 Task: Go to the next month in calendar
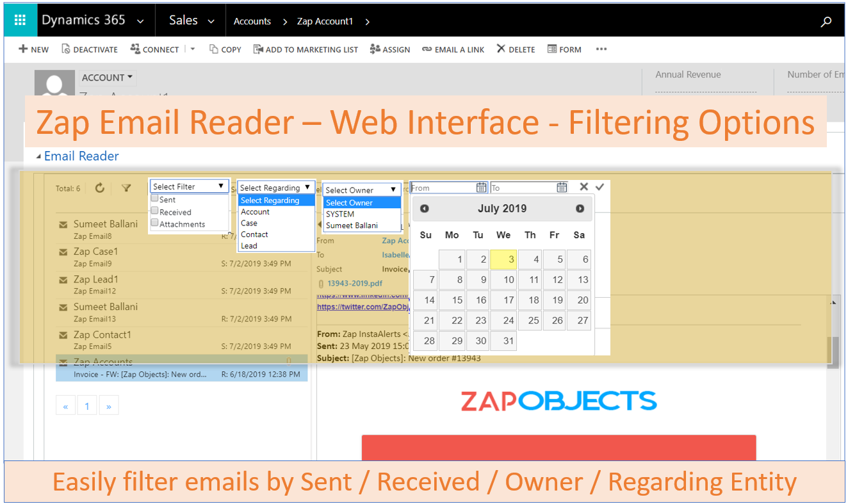click(580, 209)
